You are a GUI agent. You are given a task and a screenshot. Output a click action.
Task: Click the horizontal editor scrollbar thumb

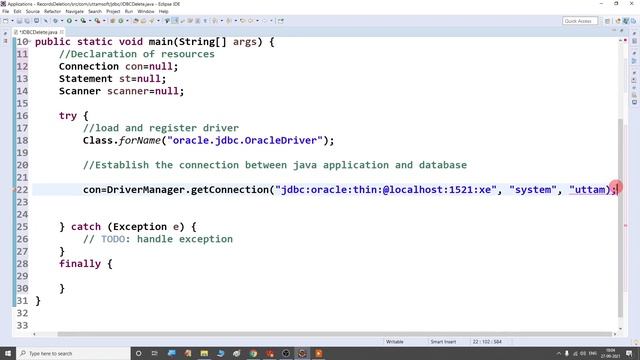pos(335,334)
